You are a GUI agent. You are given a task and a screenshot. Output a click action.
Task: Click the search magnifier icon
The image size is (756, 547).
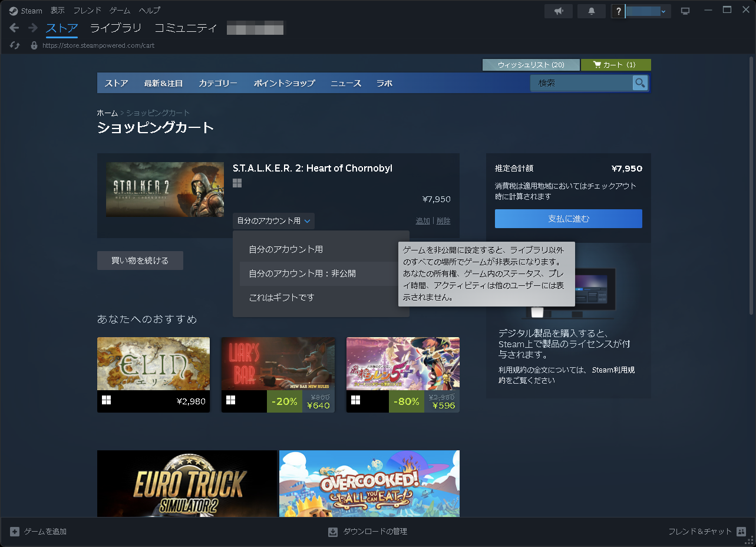[x=640, y=83]
